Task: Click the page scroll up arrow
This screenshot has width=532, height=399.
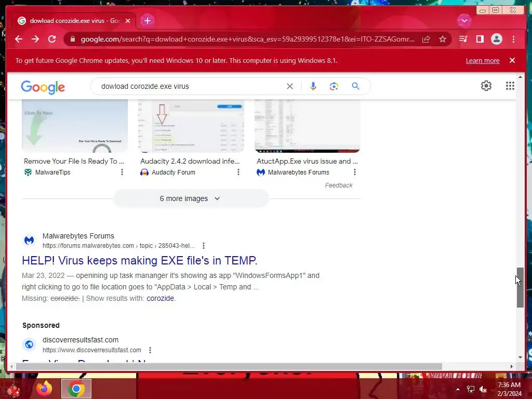Action: [x=520, y=78]
